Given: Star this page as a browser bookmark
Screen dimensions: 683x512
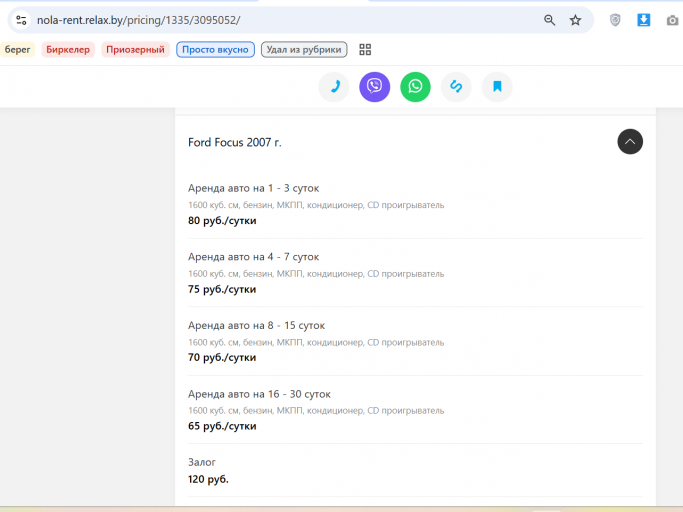Looking at the screenshot, I should pyautogui.click(x=575, y=20).
